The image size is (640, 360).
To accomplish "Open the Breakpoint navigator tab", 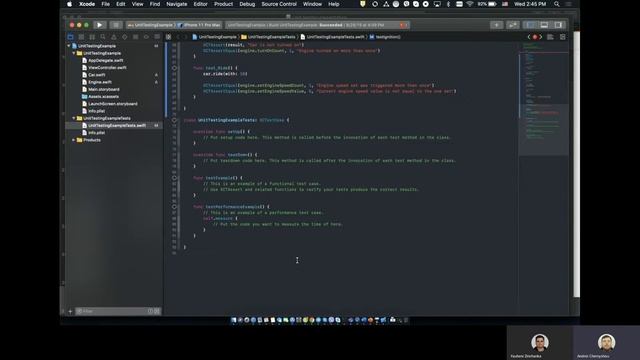I will pyautogui.click(x=146, y=37).
